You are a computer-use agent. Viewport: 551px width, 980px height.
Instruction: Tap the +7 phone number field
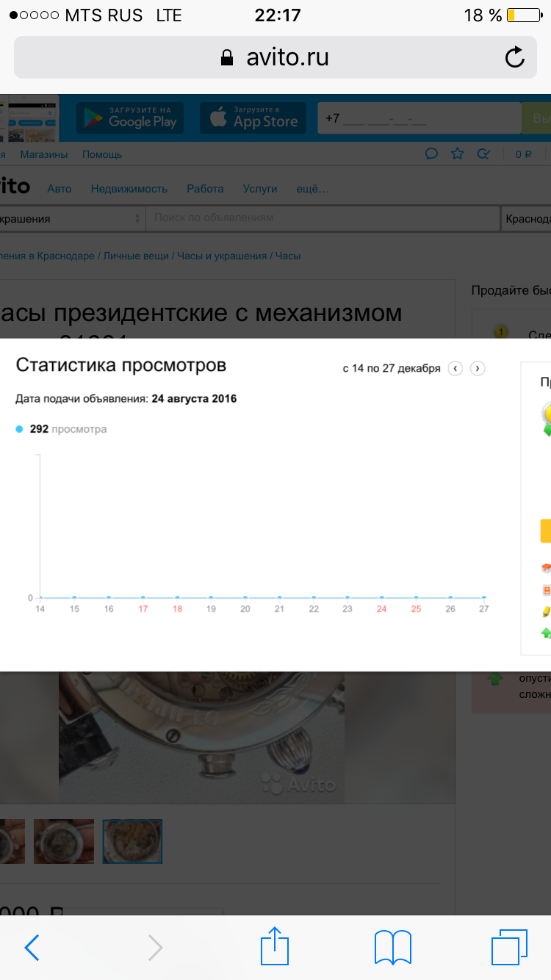point(419,118)
